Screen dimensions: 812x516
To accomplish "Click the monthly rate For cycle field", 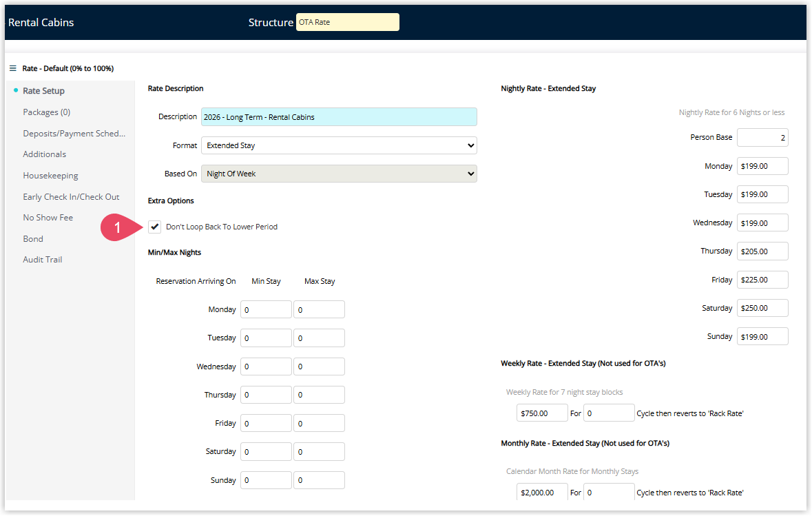I will [608, 492].
